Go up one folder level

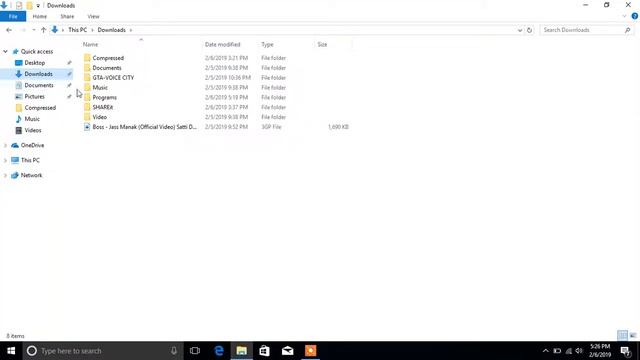click(x=43, y=30)
